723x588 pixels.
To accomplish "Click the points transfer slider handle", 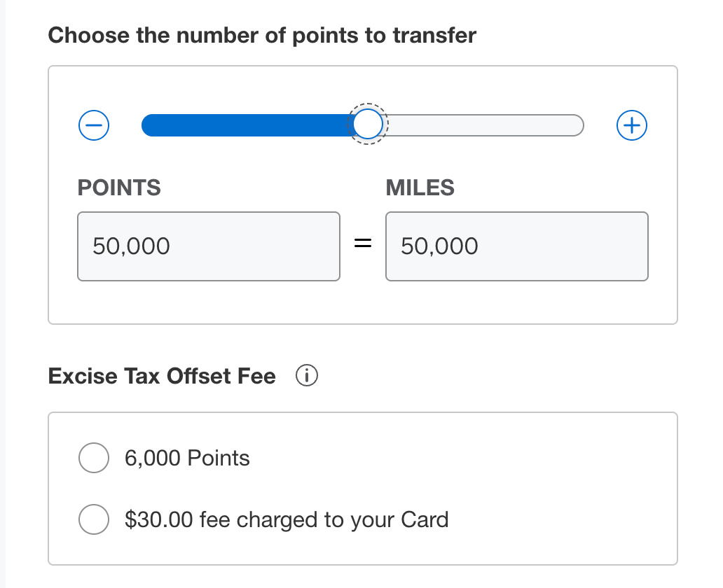I will point(367,123).
